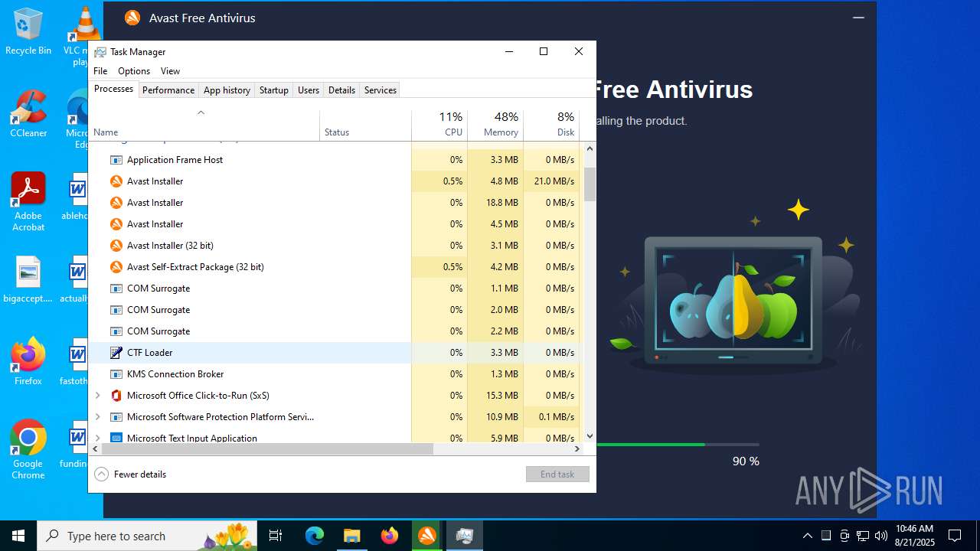Launch Google Chrome desktop shortcut
This screenshot has height=551, width=980.
click(x=28, y=450)
